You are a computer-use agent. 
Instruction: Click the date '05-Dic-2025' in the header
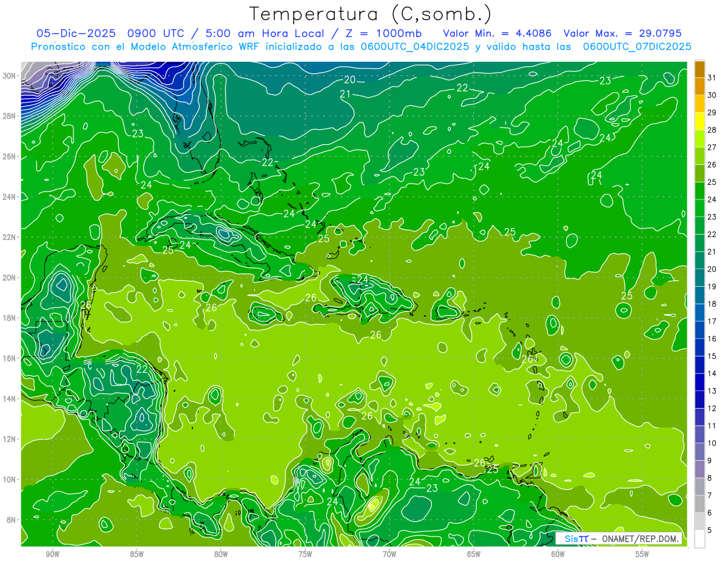[x=76, y=33]
